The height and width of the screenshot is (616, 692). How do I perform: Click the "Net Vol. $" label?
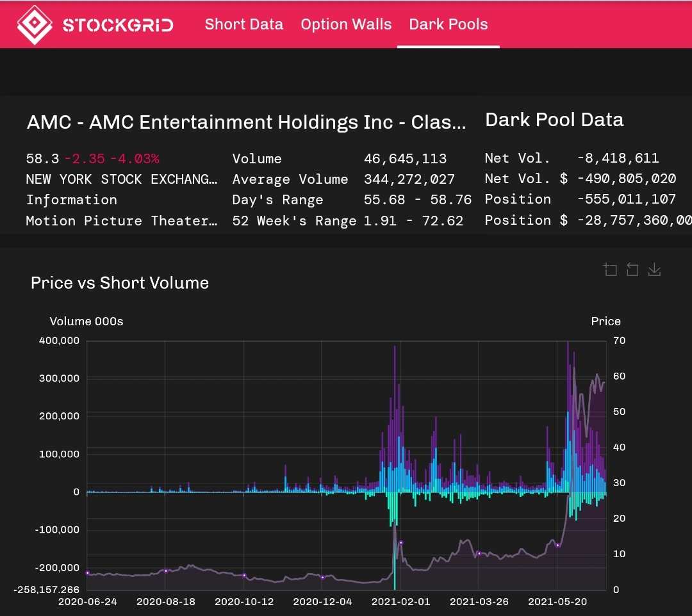tap(526, 179)
